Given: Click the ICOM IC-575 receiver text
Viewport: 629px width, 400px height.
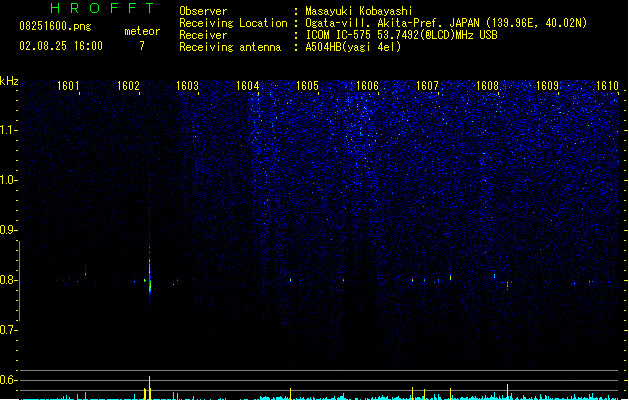Looking at the screenshot, I should tap(401, 35).
